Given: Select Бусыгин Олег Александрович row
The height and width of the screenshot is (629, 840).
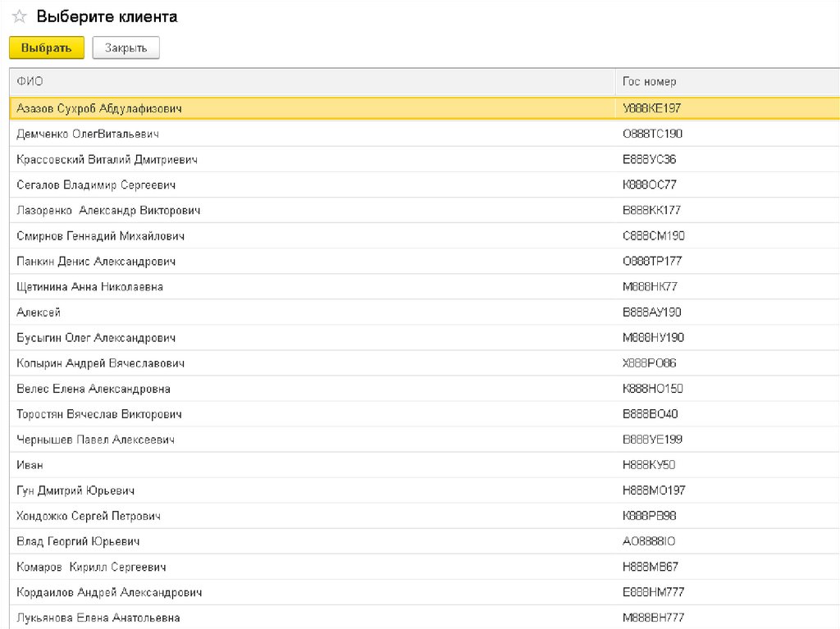Looking at the screenshot, I should tap(96, 337).
